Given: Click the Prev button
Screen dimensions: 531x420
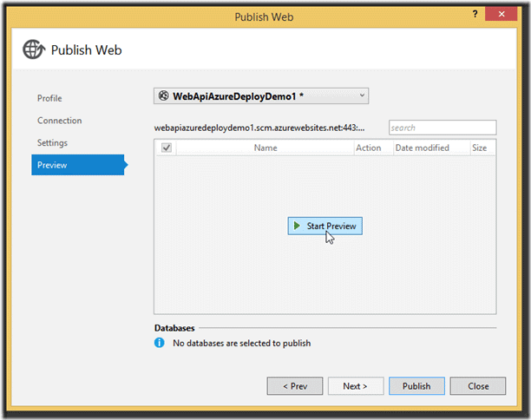Looking at the screenshot, I should tap(295, 386).
